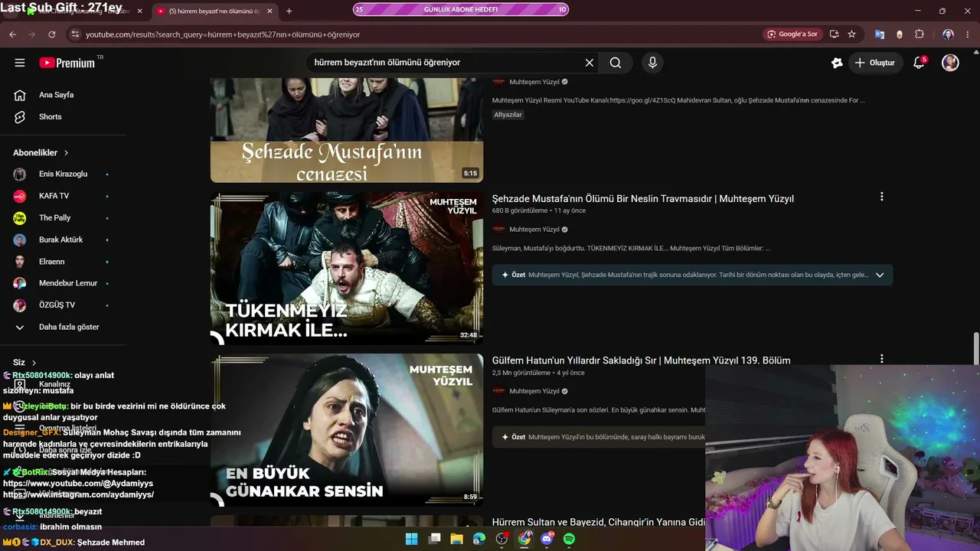Open the Windows Start menu
Viewport: 980px width, 551px height.
click(411, 539)
